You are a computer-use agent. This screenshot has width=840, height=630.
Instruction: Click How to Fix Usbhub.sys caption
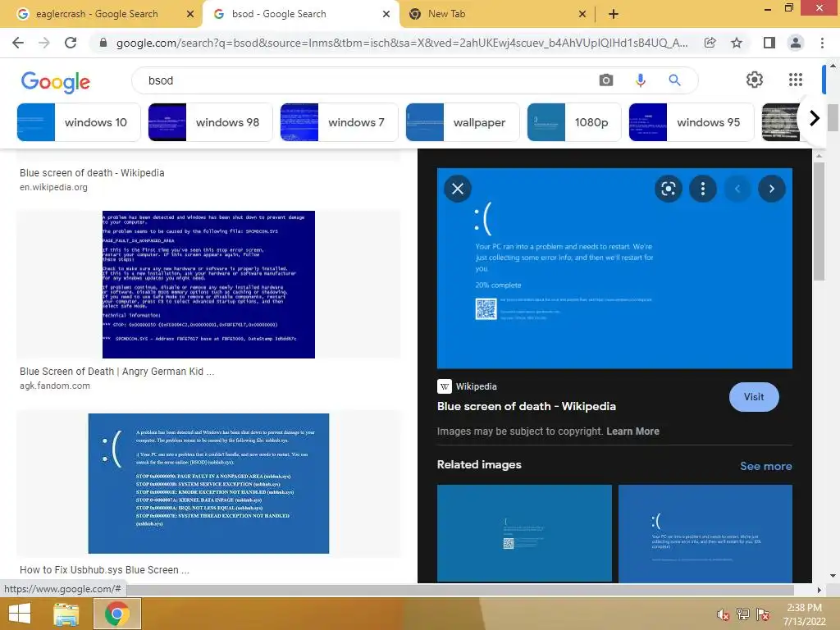104,570
